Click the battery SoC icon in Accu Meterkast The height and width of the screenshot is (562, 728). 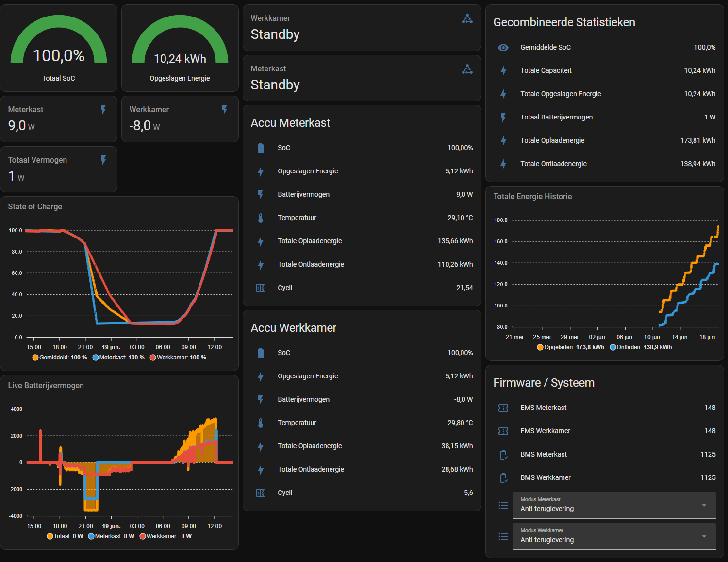point(261,148)
